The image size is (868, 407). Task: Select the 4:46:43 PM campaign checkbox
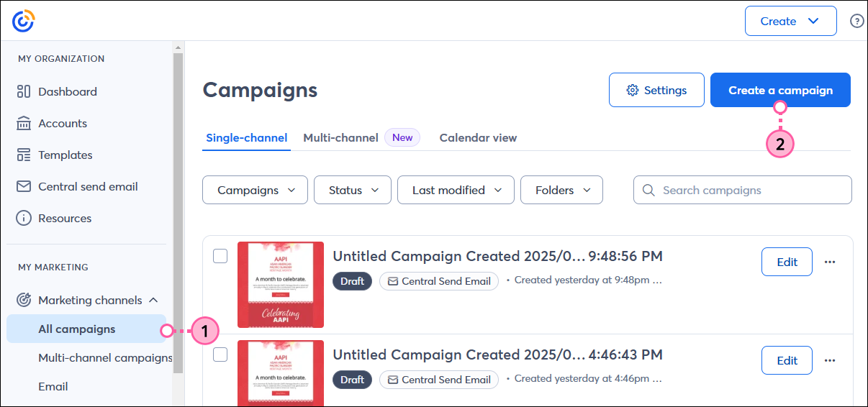[x=220, y=354]
